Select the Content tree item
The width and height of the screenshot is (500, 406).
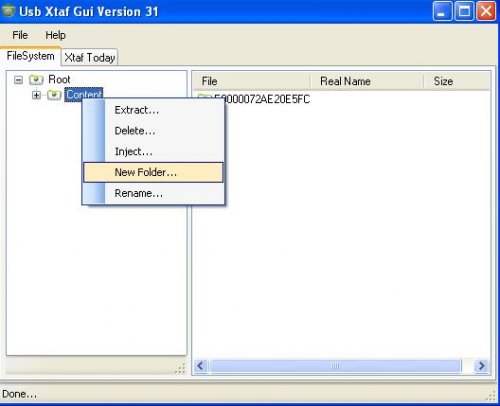click(x=83, y=94)
